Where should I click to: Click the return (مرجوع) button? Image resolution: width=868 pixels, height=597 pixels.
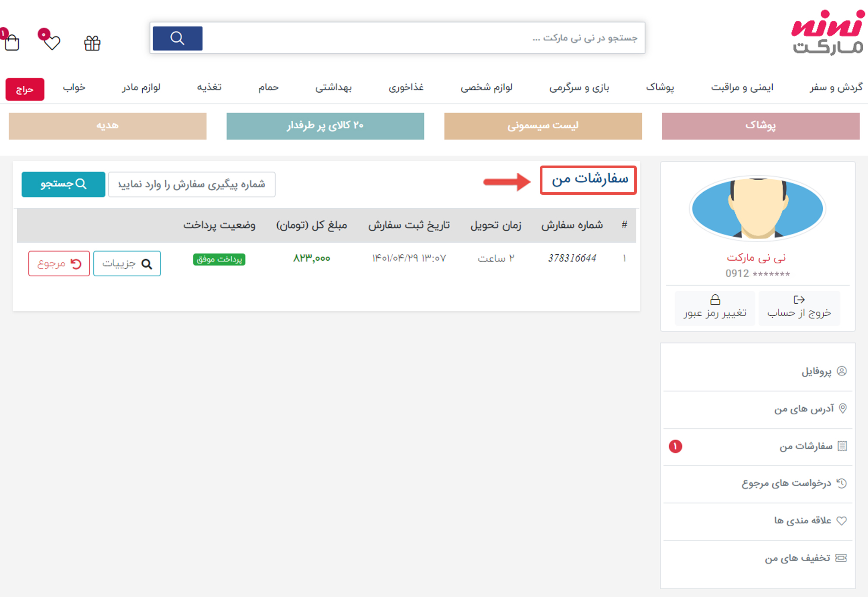[x=59, y=263]
